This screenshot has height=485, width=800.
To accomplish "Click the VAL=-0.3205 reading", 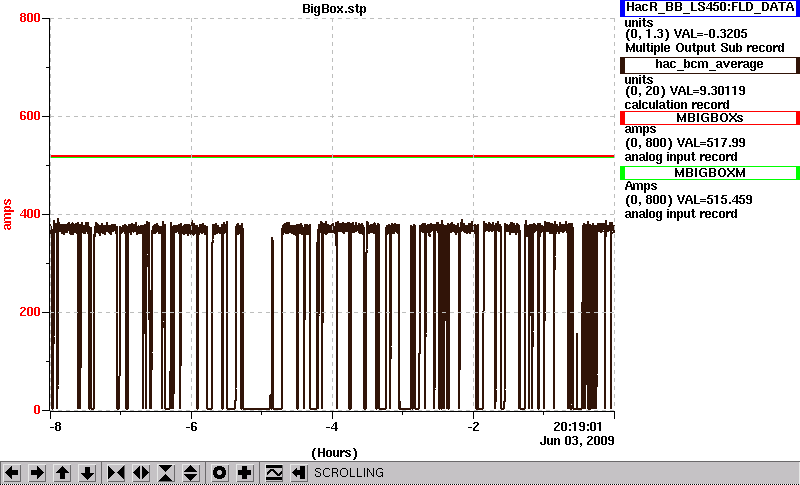I will 711,34.
